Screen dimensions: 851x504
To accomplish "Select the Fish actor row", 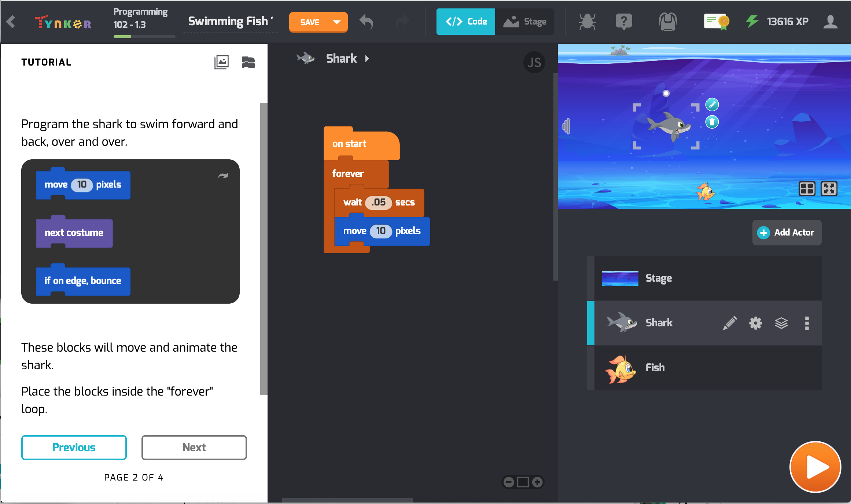I will [704, 367].
